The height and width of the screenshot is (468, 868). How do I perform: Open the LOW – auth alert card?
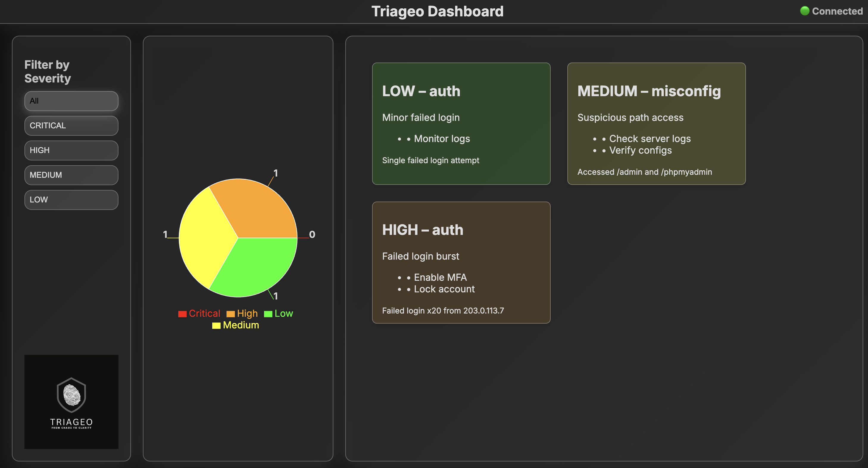pos(461,123)
